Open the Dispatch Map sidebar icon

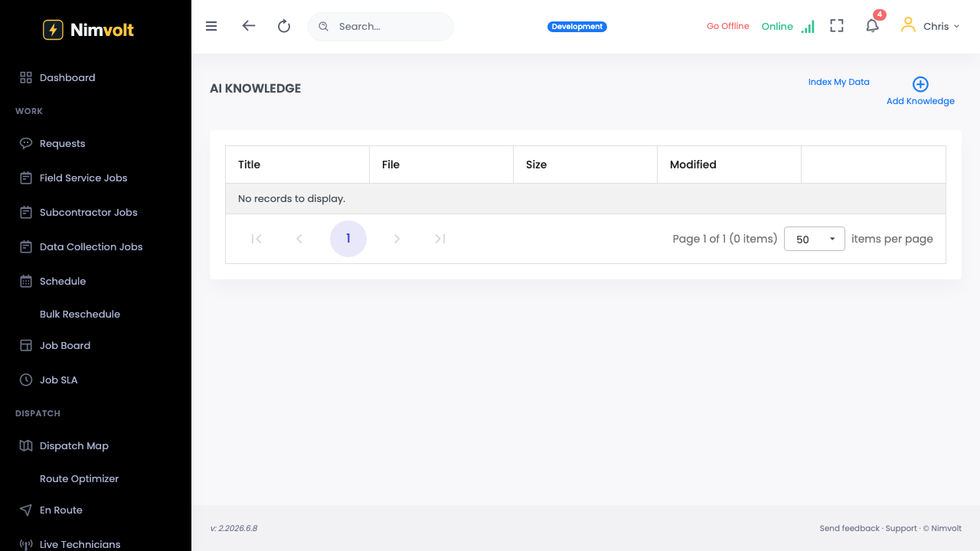click(x=26, y=445)
